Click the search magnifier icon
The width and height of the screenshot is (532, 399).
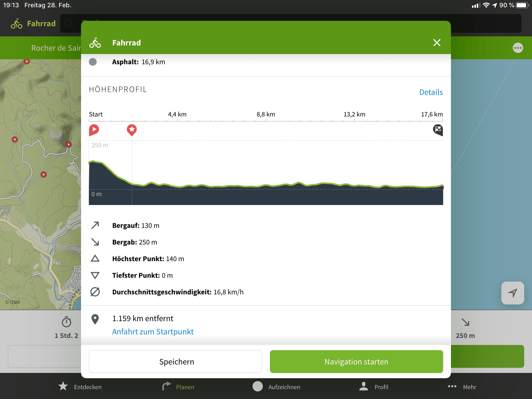coord(69,23)
